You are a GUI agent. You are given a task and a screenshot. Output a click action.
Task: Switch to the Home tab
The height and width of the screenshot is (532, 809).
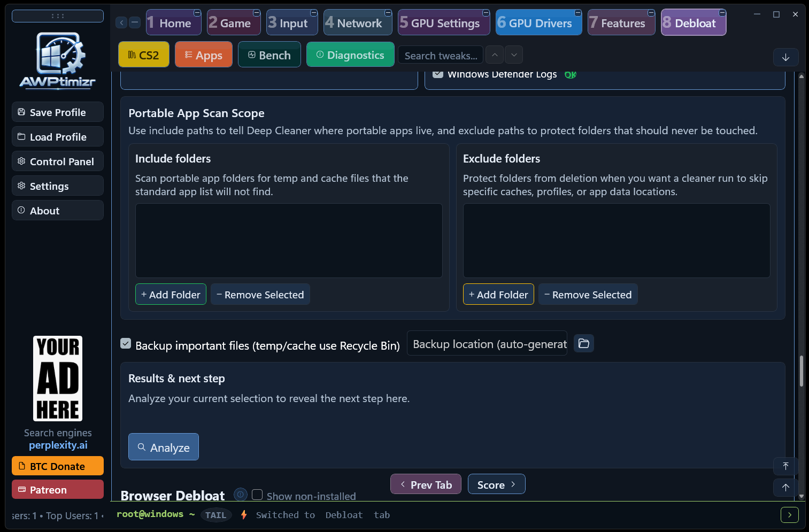click(x=174, y=22)
